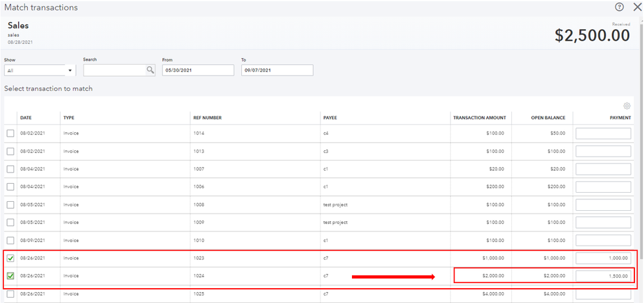The image size is (644, 303).
Task: Click $1,000.00 transaction amount for invoice 1023
Action: tap(494, 259)
